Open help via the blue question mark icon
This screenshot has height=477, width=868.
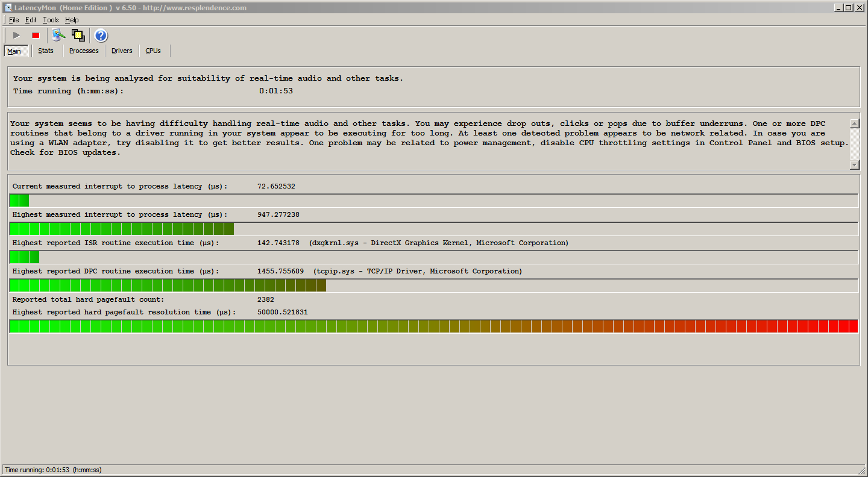(101, 36)
